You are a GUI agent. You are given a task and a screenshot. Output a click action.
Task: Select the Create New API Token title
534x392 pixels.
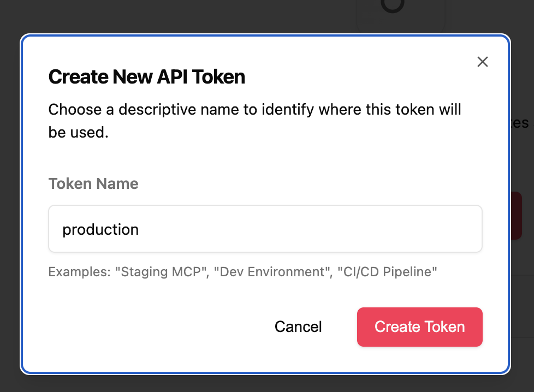point(147,76)
